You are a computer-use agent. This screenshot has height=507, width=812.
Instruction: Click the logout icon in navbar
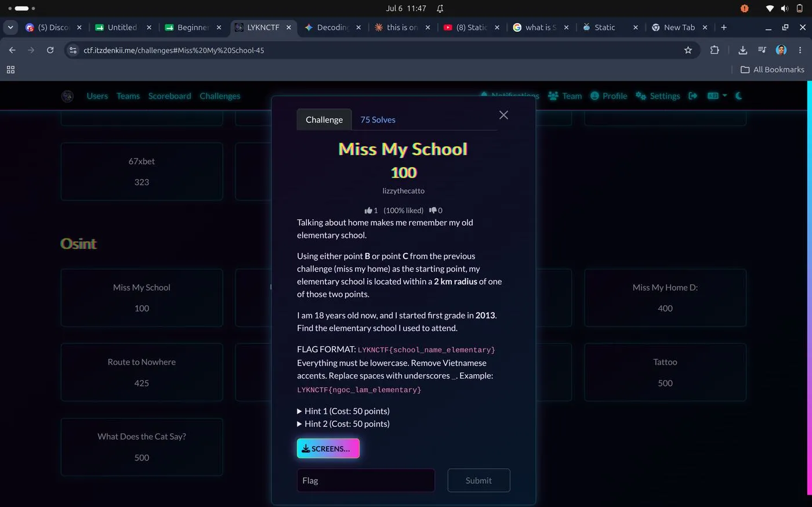point(693,96)
